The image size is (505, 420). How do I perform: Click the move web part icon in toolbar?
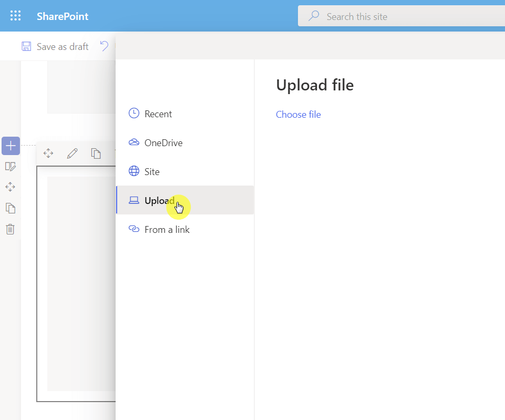click(48, 153)
